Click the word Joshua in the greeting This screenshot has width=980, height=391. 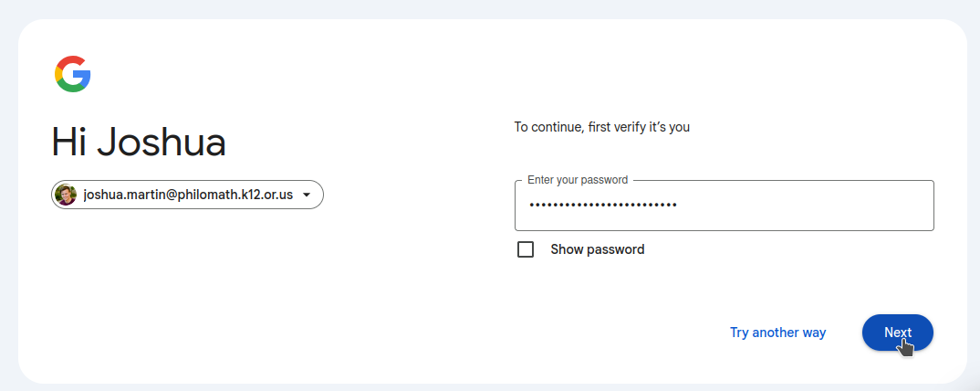162,143
